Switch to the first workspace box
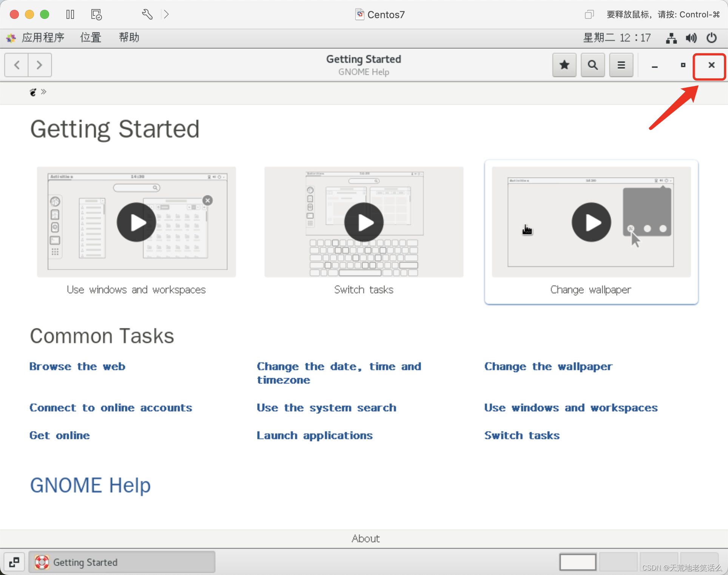 [x=577, y=562]
